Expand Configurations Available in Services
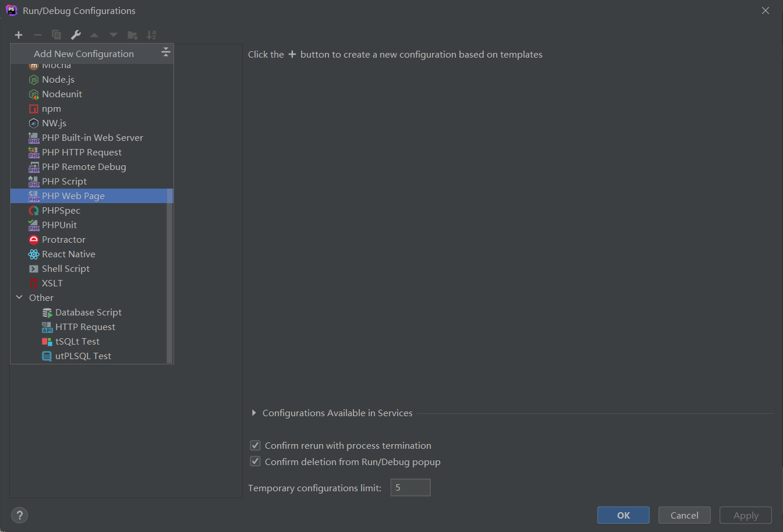The height and width of the screenshot is (532, 783). coord(254,413)
